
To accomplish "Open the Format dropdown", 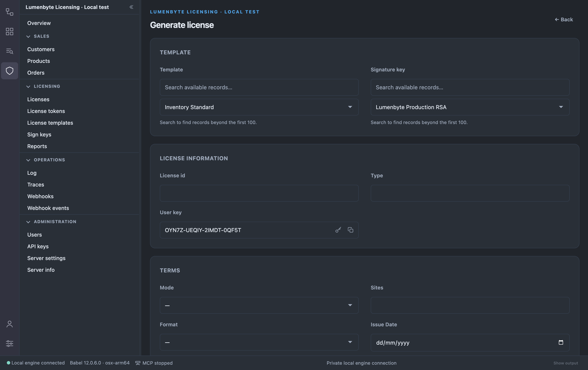I will click(x=259, y=342).
